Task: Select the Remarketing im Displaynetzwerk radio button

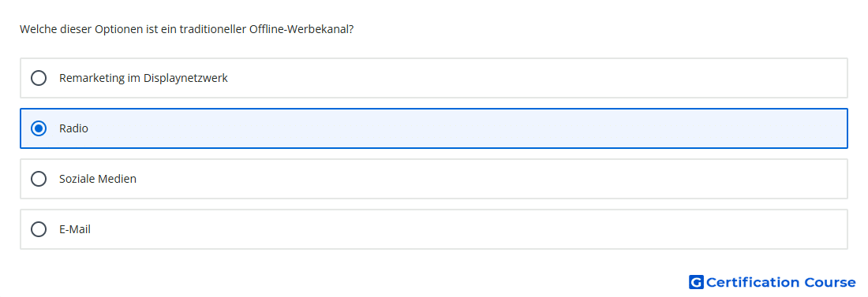Action: click(x=39, y=78)
